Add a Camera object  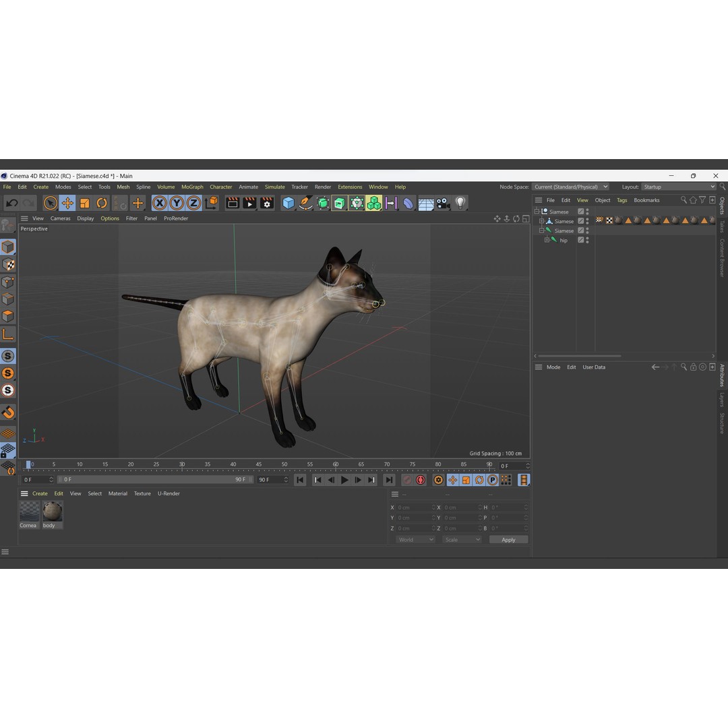(443, 204)
